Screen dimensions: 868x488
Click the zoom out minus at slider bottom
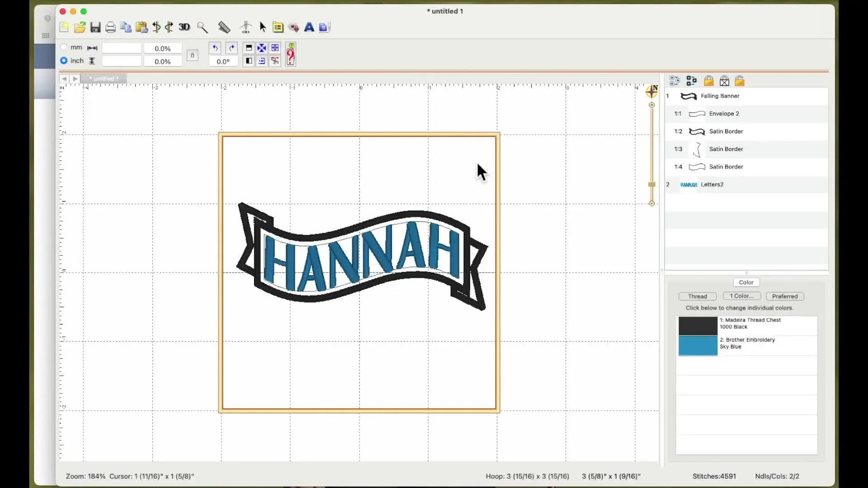[x=651, y=203]
